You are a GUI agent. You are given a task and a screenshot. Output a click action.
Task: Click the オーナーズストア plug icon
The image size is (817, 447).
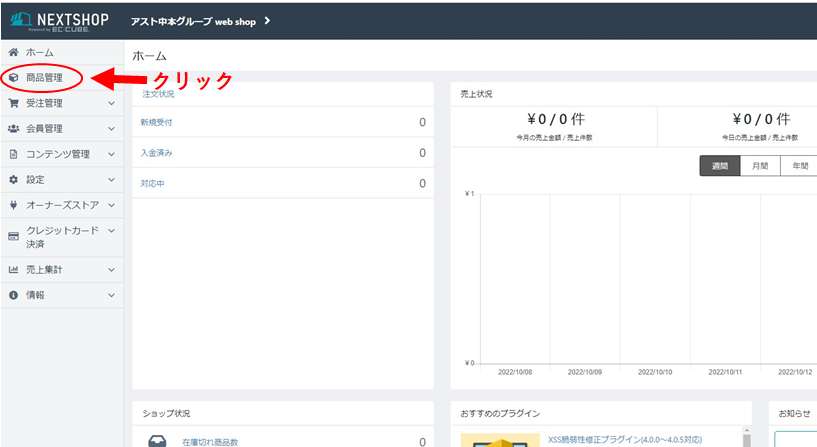13,205
